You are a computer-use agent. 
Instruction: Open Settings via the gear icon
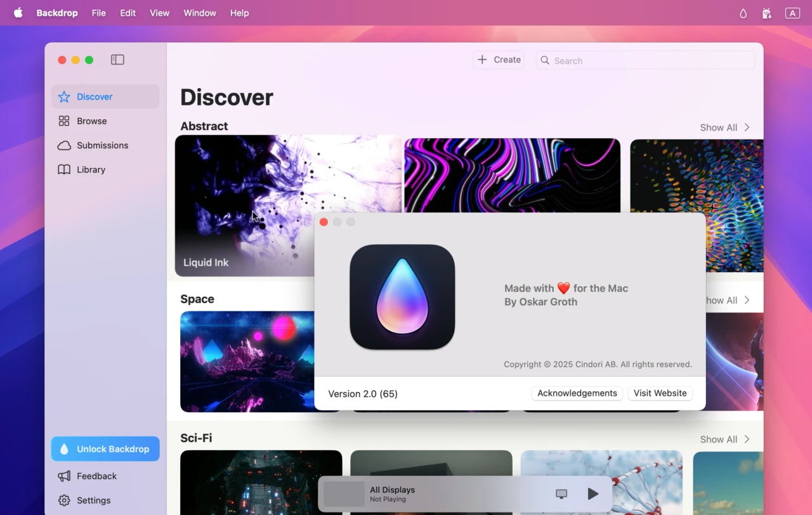click(x=63, y=500)
